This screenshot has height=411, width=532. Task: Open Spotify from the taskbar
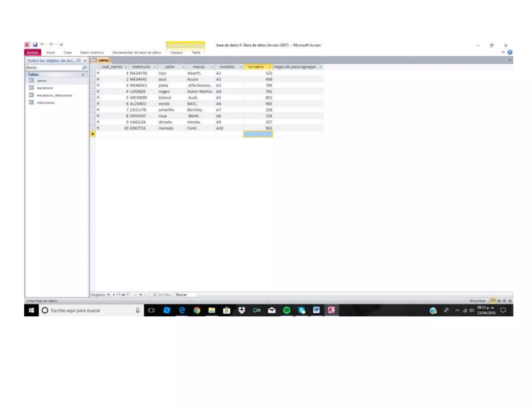tap(287, 310)
